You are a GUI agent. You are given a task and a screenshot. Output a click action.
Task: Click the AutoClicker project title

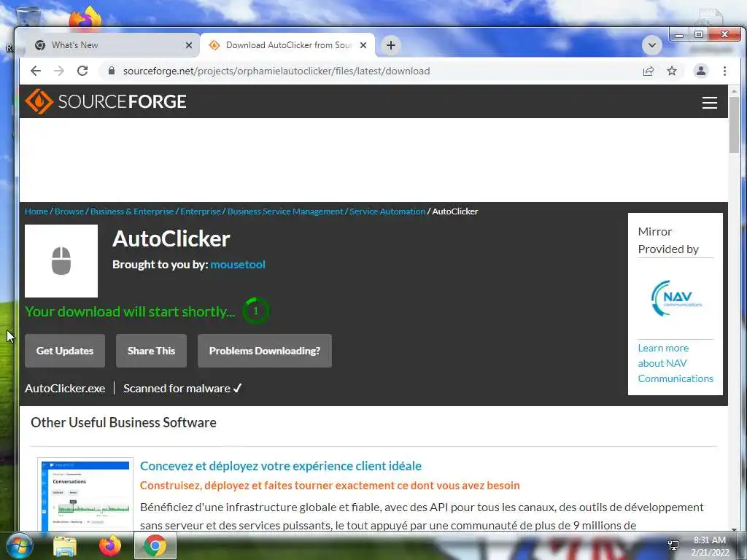point(171,238)
